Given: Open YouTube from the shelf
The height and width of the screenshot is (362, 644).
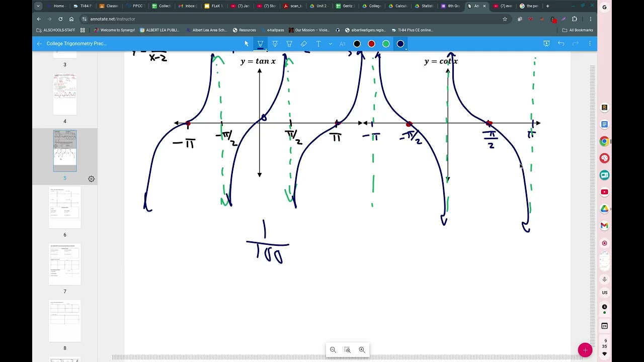Looking at the screenshot, I should (604, 192).
